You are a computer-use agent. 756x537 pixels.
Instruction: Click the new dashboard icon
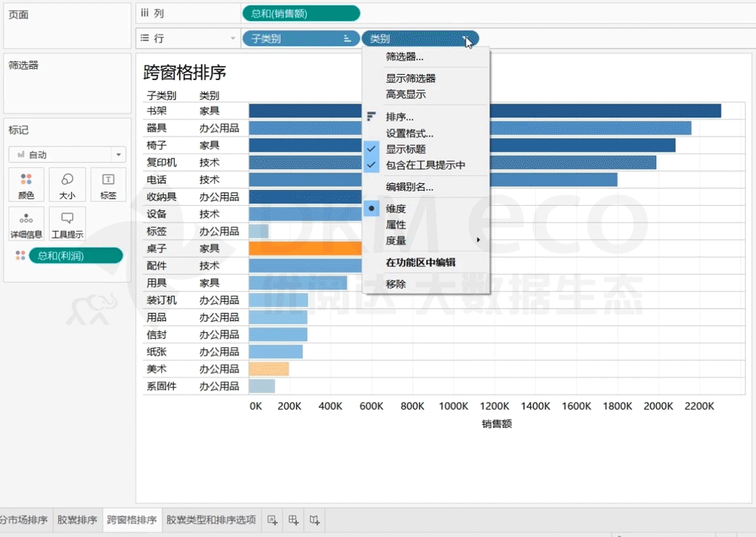click(294, 520)
